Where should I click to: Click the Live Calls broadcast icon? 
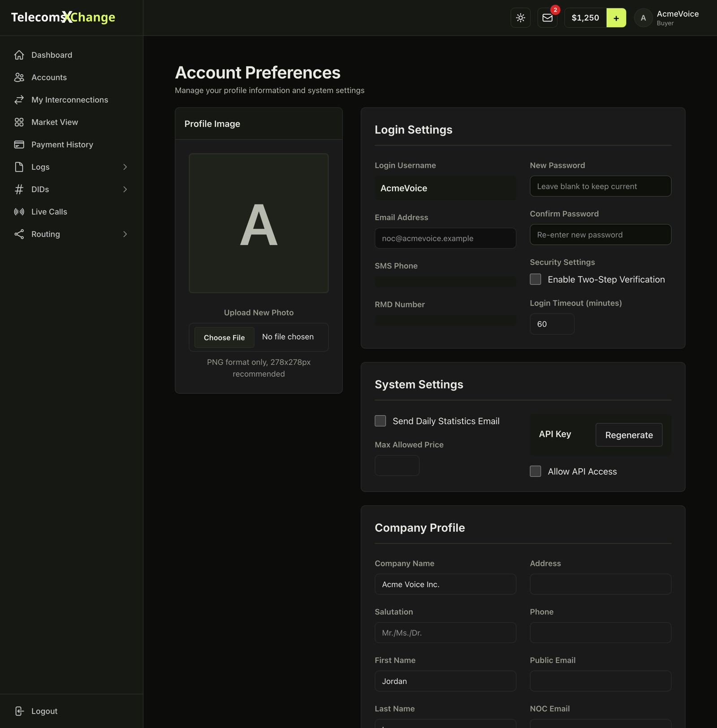19,212
